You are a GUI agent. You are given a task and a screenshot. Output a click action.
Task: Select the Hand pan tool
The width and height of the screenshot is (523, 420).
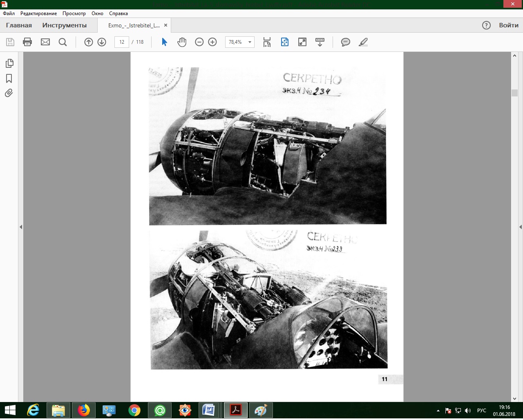(182, 42)
